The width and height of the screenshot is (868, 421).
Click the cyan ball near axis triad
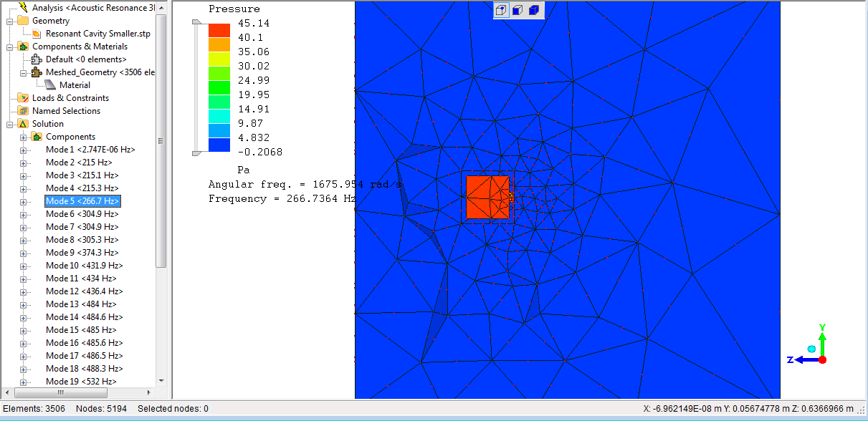click(811, 349)
